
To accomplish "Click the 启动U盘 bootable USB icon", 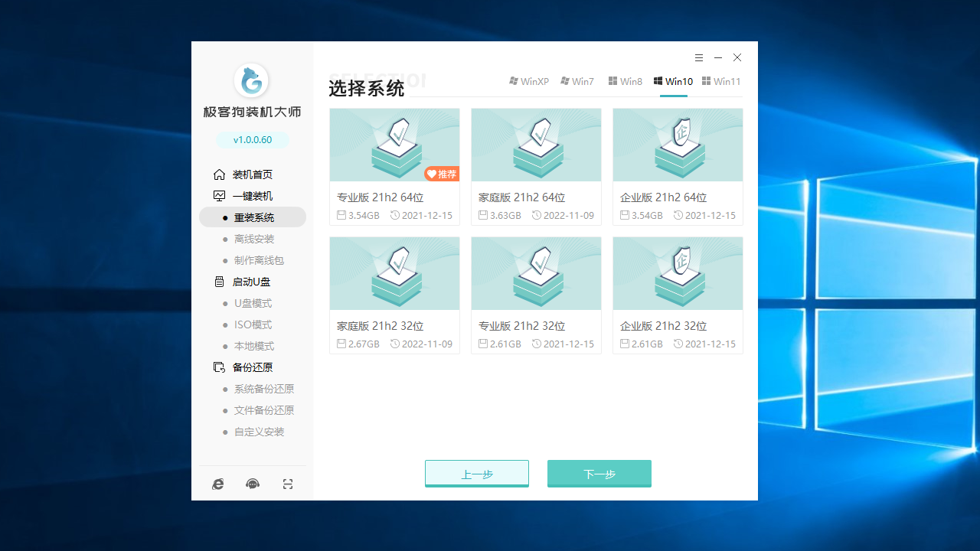I will [218, 281].
